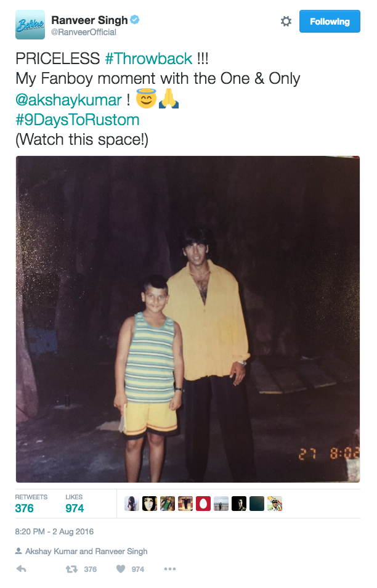Viewport: 377px width, 588px height.
Task: View the 376 retweets list
Action: (x=31, y=504)
